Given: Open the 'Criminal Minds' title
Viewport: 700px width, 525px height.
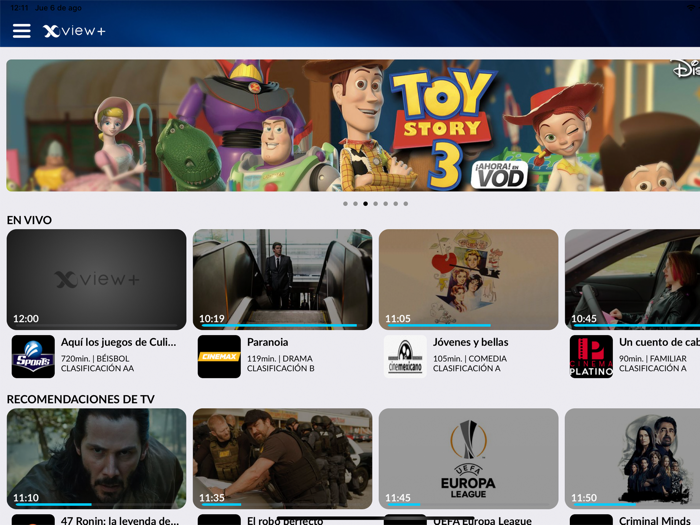Looking at the screenshot, I should pos(655,521).
